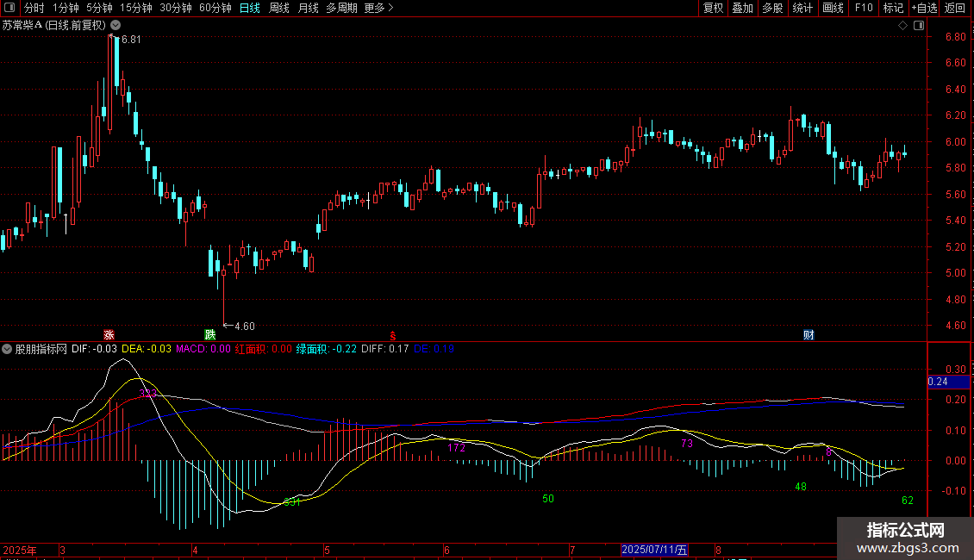
Task: Open the 多周期 multi-period view
Action: point(341,8)
